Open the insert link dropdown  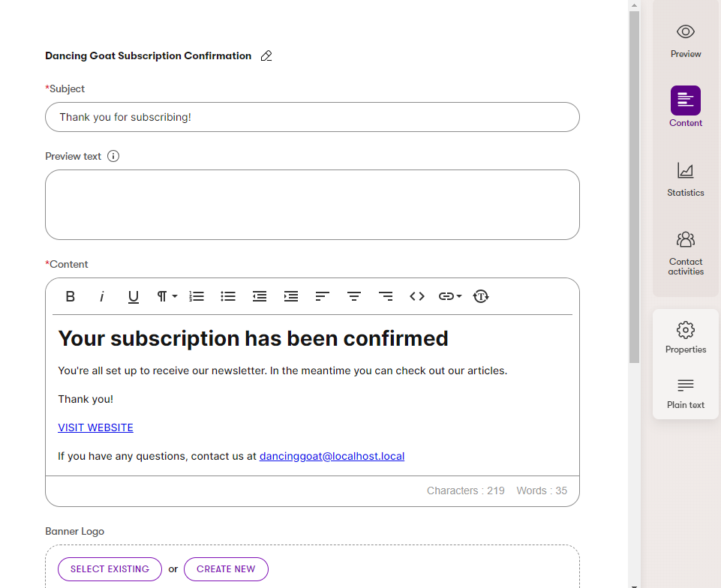[x=450, y=296]
